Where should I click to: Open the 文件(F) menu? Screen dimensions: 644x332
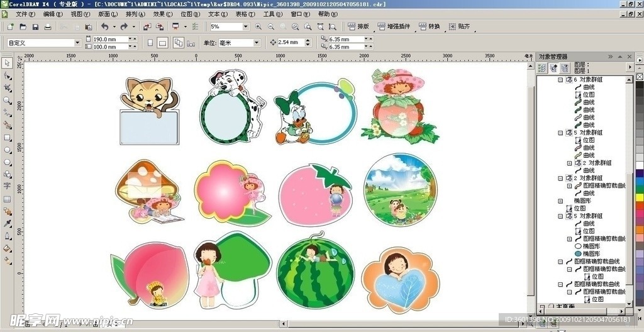[x=25, y=14]
